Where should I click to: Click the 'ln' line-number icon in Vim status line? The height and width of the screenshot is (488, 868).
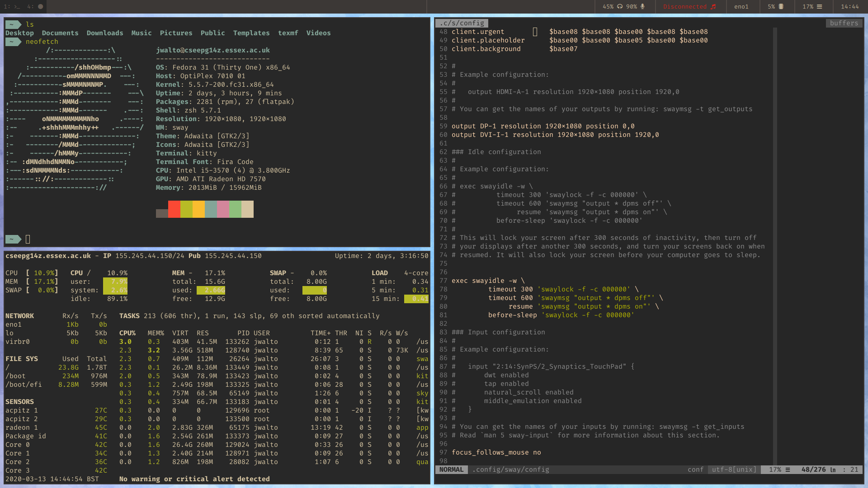(x=833, y=470)
